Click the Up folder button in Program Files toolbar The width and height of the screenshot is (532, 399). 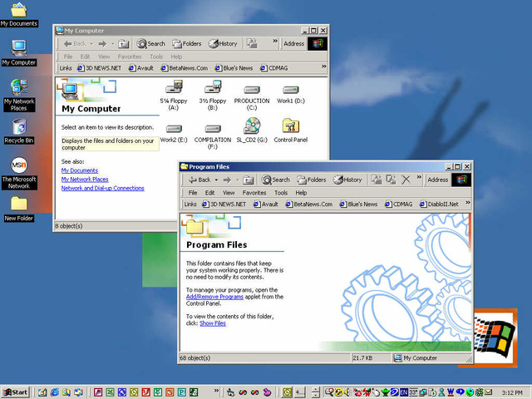tap(249, 180)
